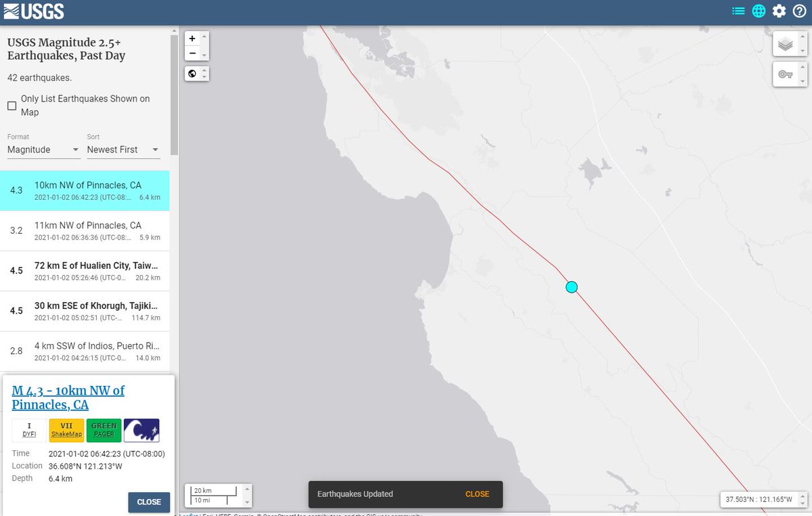Click the location value 36.608°N 121.213°W
This screenshot has height=516, width=812.
86,466
